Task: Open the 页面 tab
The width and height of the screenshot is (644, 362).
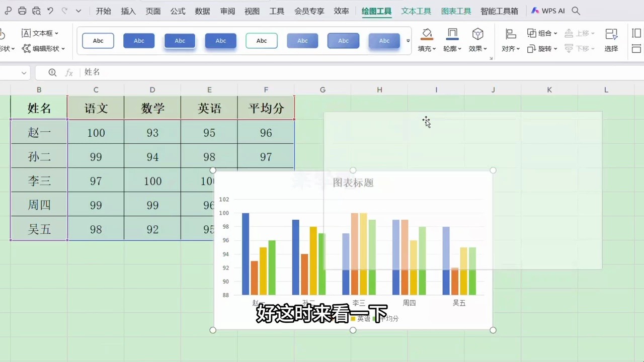Action: [153, 11]
